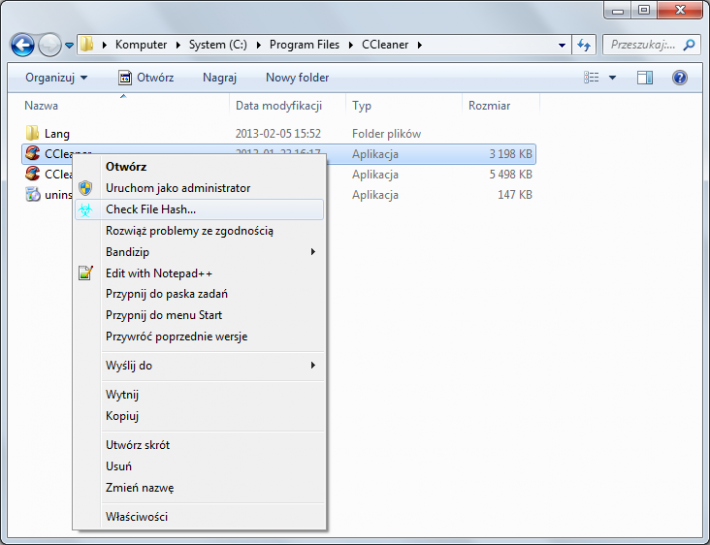This screenshot has height=545, width=710.
Task: Open the address bar history dropdown
Action: tap(561, 45)
